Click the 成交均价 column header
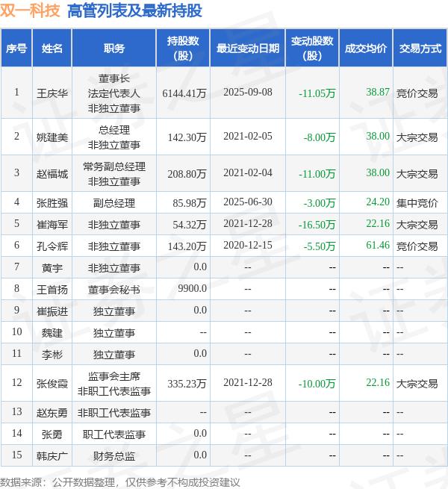This screenshot has width=448, height=489. click(366, 49)
